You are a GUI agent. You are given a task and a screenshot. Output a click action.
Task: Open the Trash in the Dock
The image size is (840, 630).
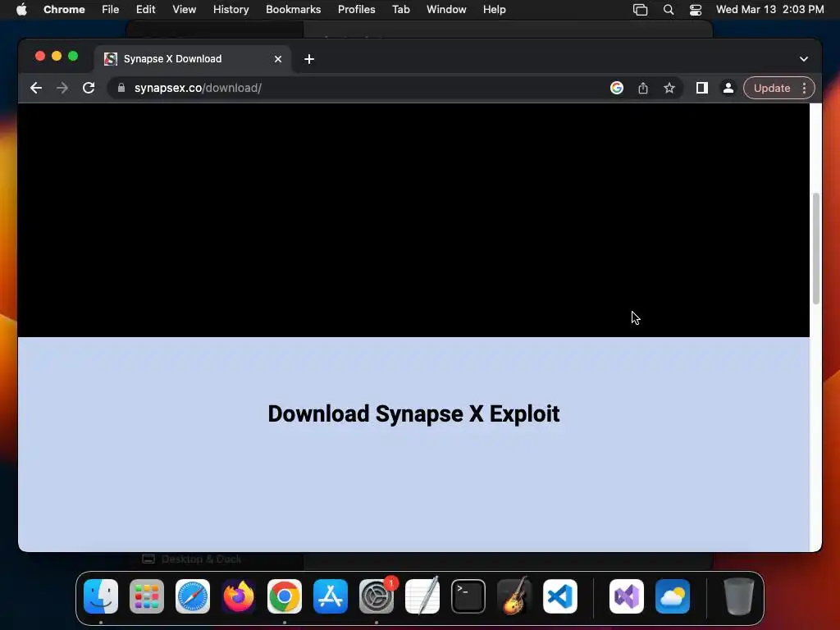[739, 596]
